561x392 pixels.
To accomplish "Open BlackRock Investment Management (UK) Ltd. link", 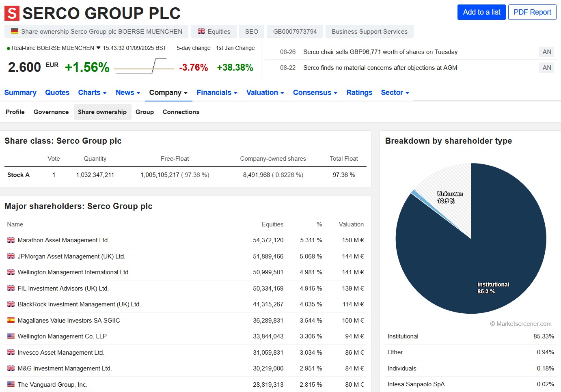I will [79, 304].
